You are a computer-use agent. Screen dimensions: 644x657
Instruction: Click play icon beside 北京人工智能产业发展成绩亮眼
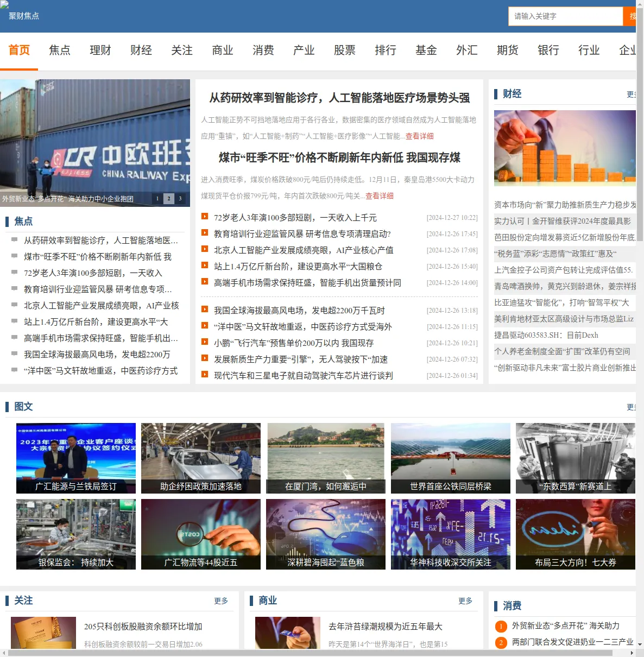pyautogui.click(x=205, y=249)
